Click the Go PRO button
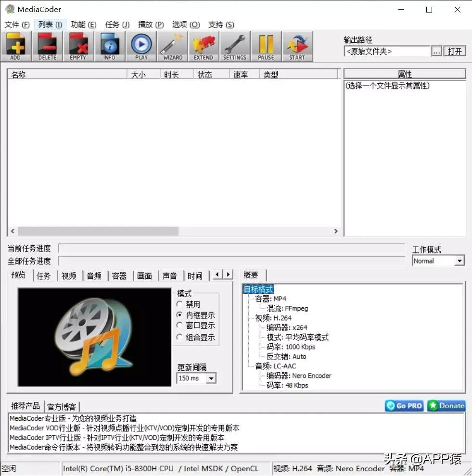 tap(404, 406)
